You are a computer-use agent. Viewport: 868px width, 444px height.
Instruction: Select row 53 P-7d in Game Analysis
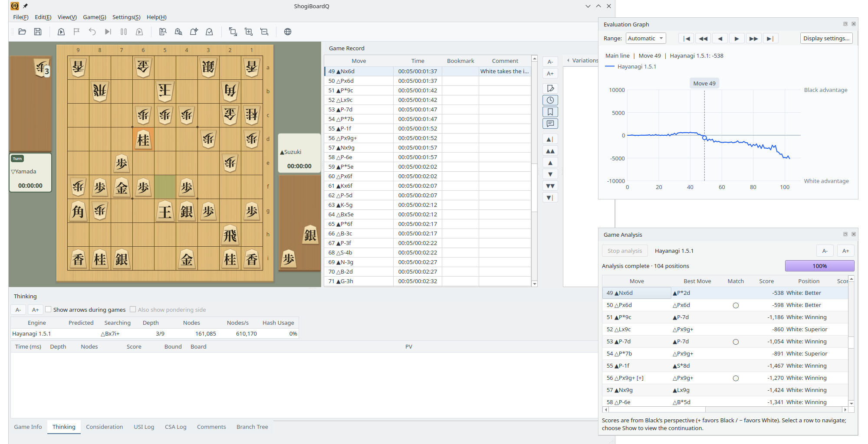point(725,341)
